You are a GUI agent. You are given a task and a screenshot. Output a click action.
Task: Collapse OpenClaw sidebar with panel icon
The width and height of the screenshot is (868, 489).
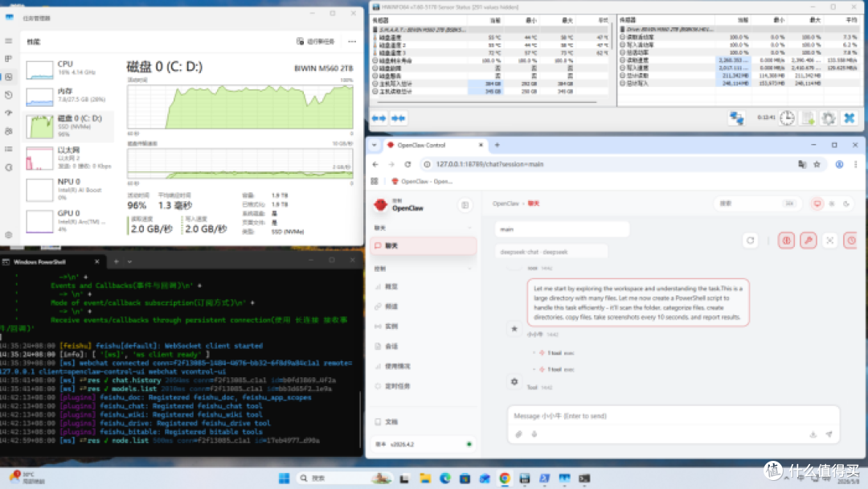(x=465, y=205)
